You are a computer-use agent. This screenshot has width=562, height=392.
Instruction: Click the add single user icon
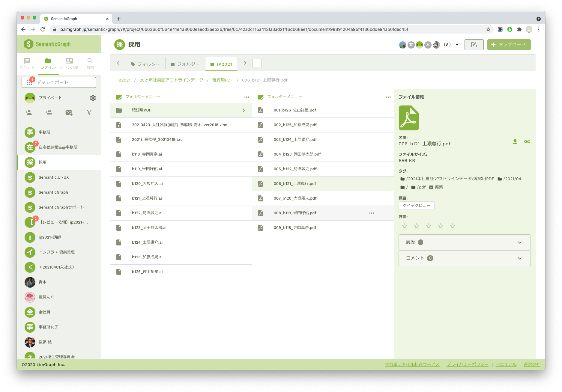tap(28, 112)
